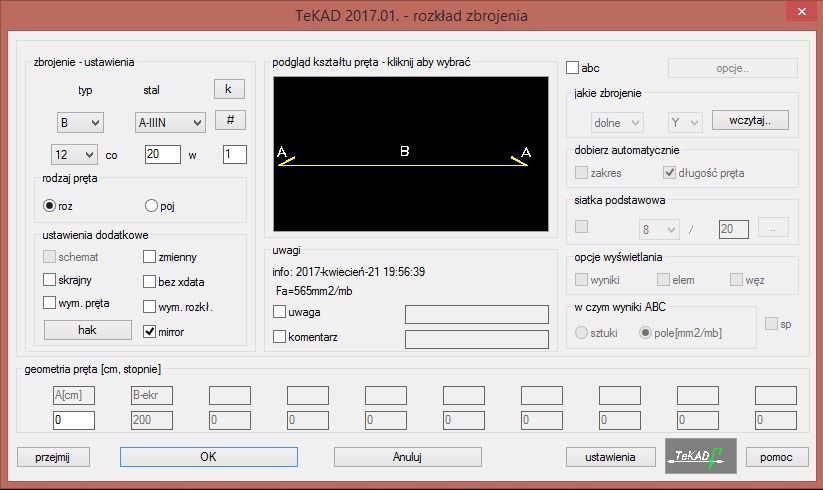Screen dimensions: 823x490
Task: Toggle the siatka podstawowa checkbox
Action: click(x=582, y=227)
